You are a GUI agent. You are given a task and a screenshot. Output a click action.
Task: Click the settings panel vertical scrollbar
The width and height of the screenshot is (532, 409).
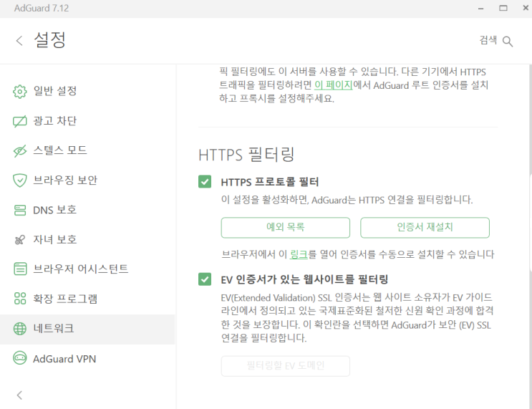(531, 222)
